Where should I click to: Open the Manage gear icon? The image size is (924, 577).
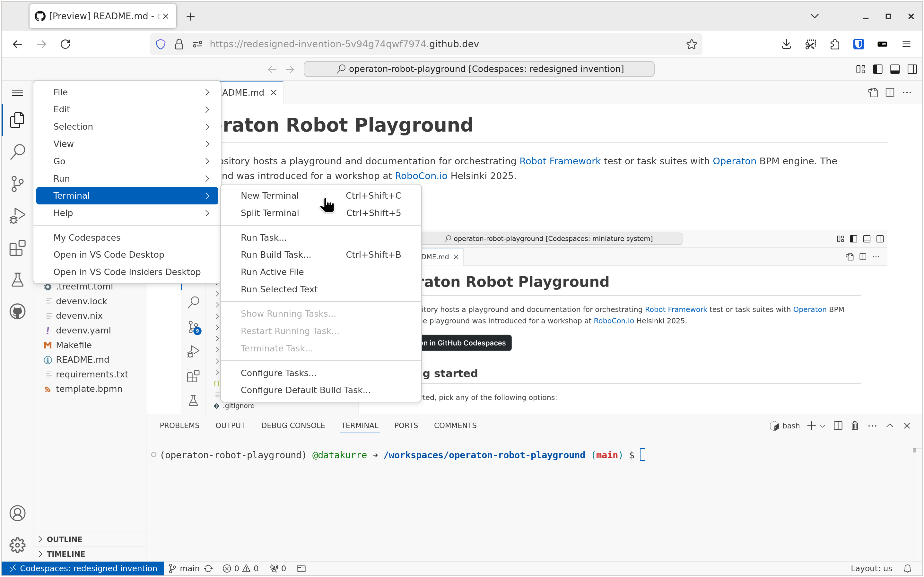tap(17, 545)
